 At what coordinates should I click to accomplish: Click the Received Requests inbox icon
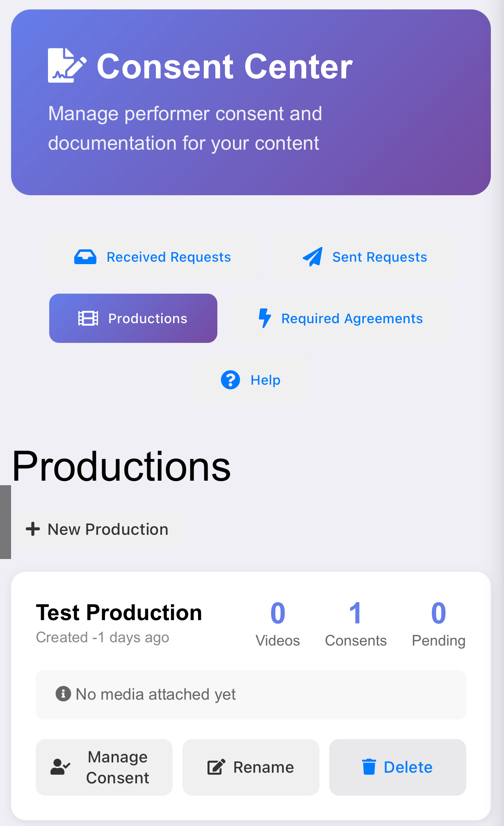click(85, 257)
